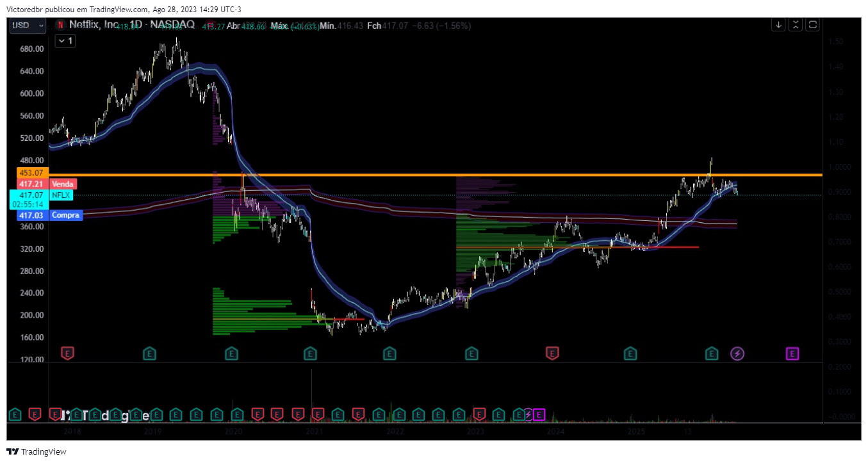The height and width of the screenshot is (463, 868).
Task: Click the magenta E marker in the volume pane
Action: 539,415
